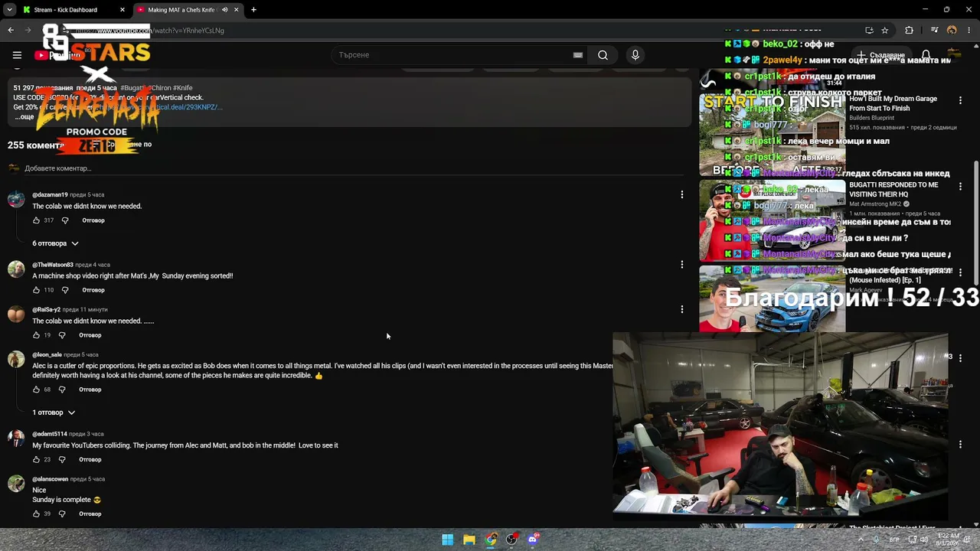Expand the 1 отговор reply thread

tap(54, 412)
